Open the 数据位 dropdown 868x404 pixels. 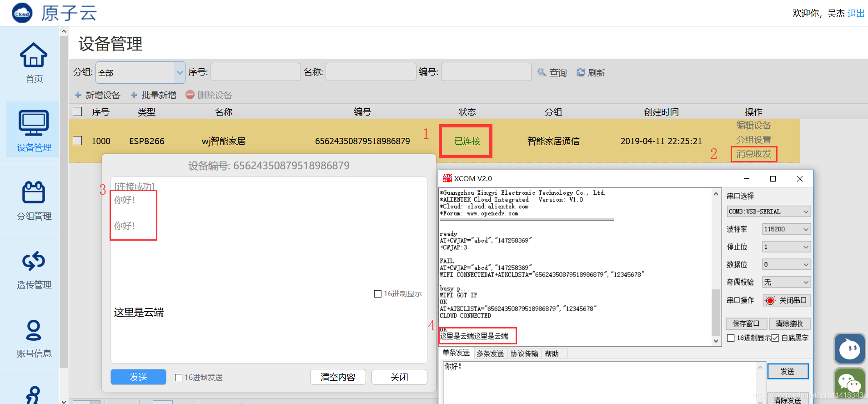786,265
